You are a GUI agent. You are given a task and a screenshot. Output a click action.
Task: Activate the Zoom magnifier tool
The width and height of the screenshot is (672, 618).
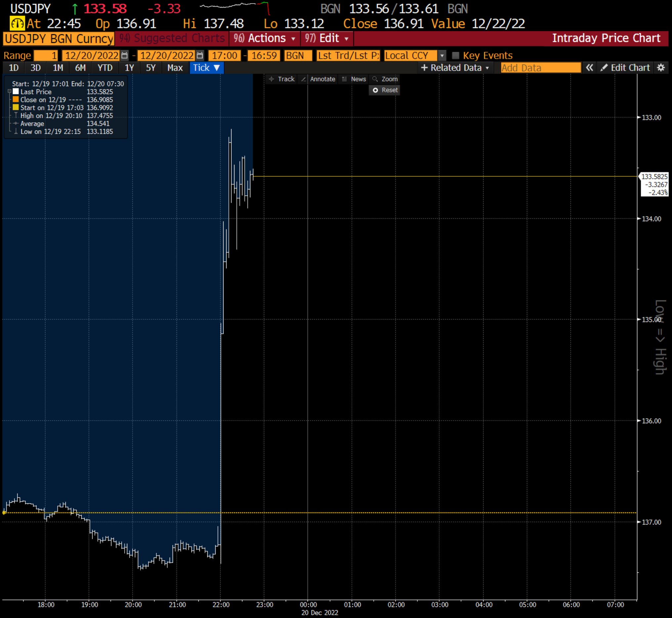tap(385, 79)
